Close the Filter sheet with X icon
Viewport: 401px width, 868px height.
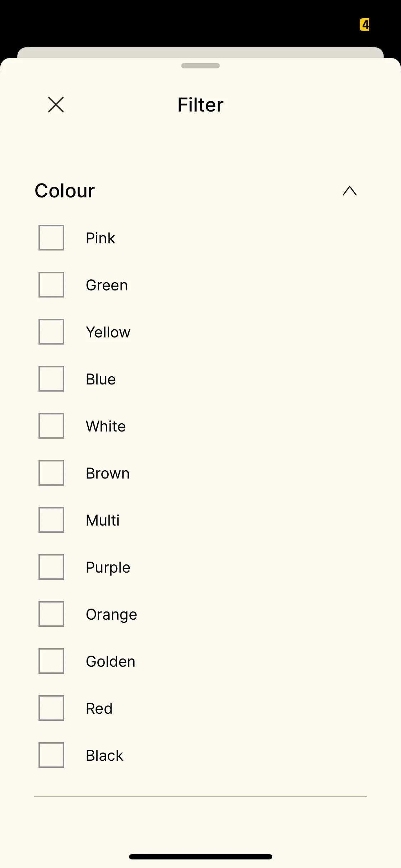(x=56, y=105)
